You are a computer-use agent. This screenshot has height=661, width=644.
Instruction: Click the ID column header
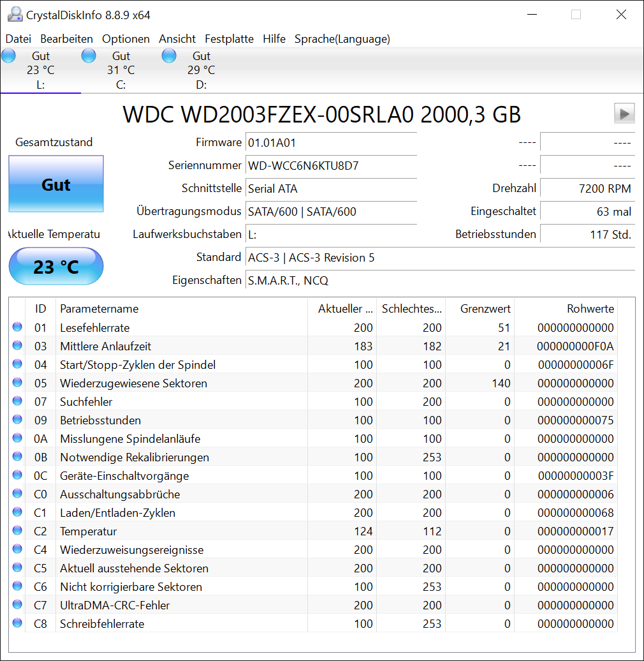tap(40, 309)
